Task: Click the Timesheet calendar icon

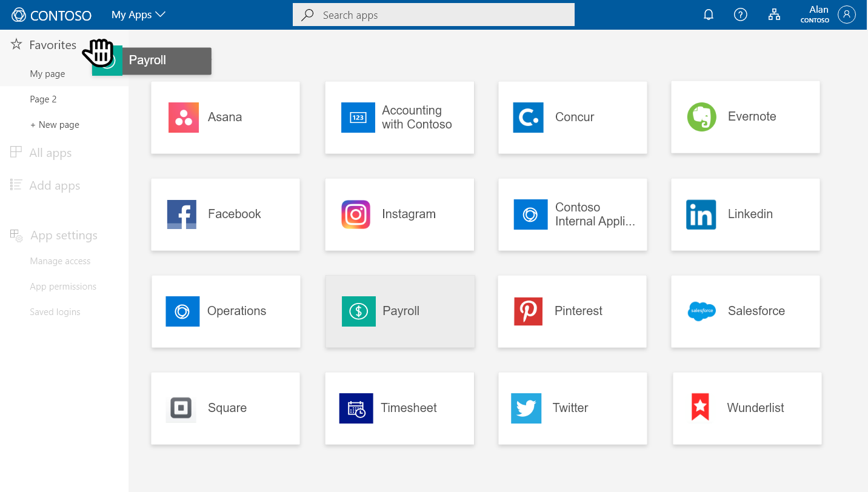Action: pos(356,408)
